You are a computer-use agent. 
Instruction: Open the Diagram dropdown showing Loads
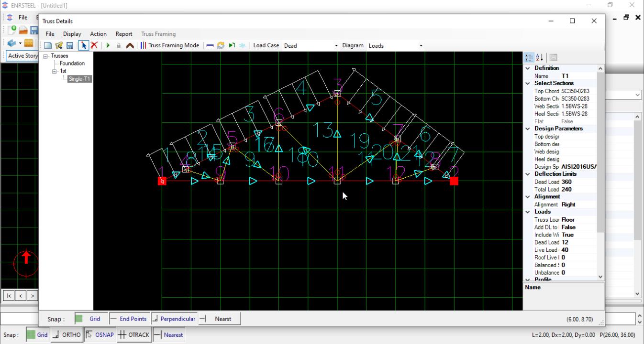[421, 46]
